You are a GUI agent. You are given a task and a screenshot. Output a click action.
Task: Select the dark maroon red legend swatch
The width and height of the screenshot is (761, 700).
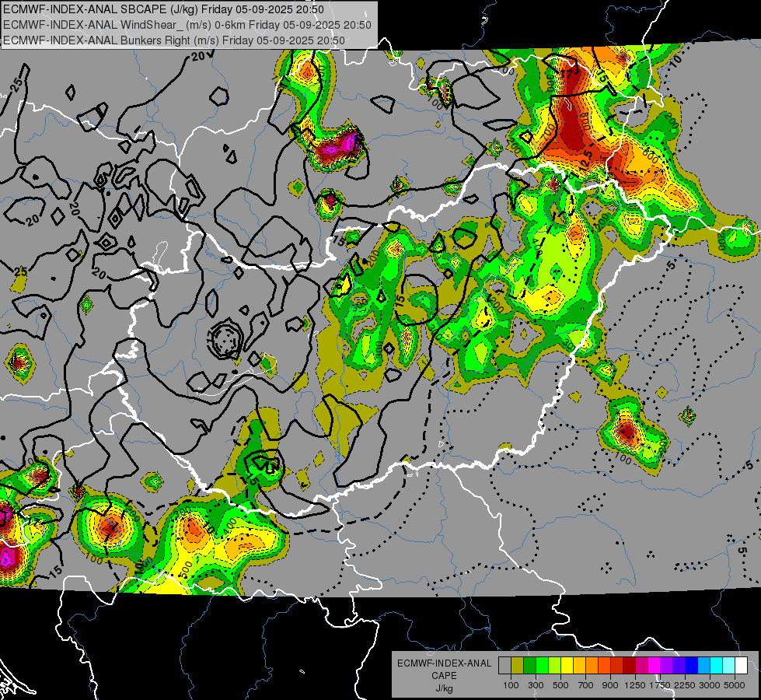[629, 666]
